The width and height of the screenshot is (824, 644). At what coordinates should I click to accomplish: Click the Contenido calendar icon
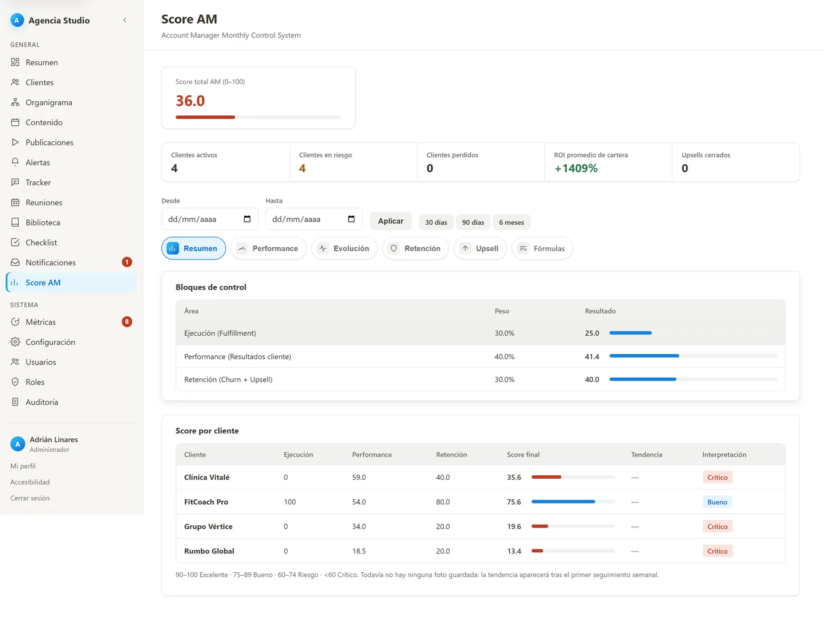(x=15, y=122)
